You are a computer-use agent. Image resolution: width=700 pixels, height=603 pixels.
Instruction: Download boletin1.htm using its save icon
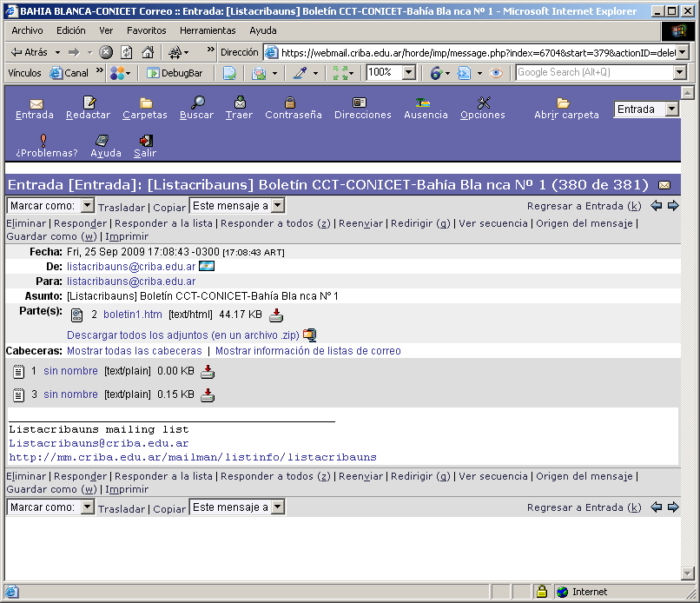pyautogui.click(x=276, y=315)
